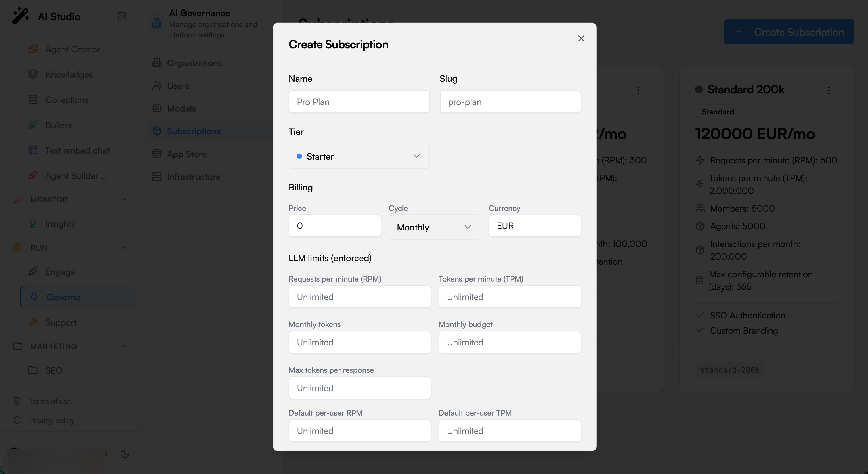868x474 pixels.
Task: Select the Governe item in the sidebar
Action: 78,297
